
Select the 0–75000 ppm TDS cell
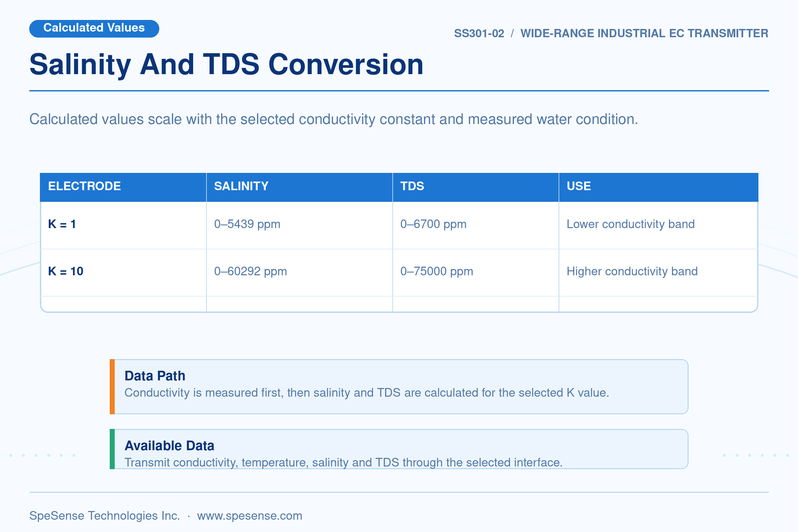pos(437,271)
